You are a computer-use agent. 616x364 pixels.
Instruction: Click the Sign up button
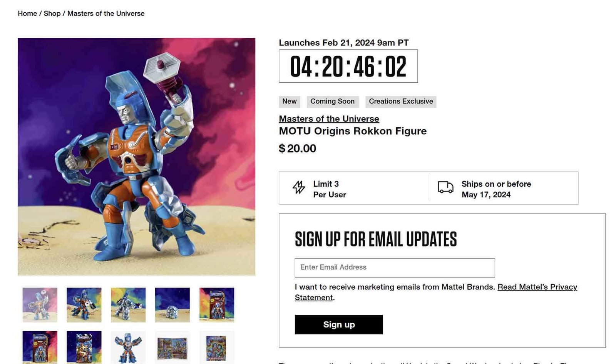click(x=339, y=324)
